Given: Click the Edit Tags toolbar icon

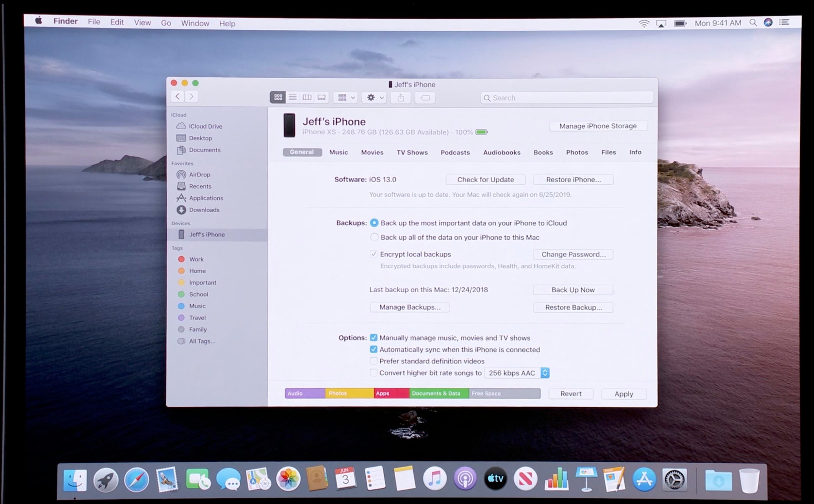Looking at the screenshot, I should [x=425, y=98].
